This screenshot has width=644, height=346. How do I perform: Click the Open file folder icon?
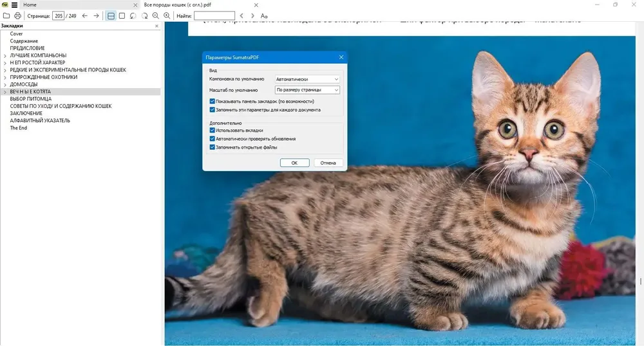pos(6,15)
